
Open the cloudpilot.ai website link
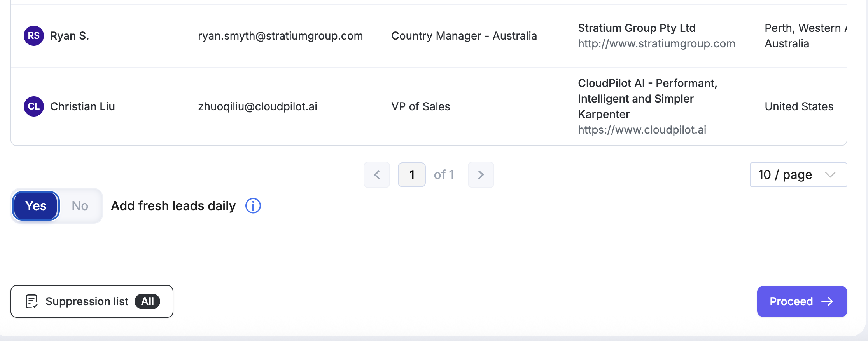(x=642, y=130)
